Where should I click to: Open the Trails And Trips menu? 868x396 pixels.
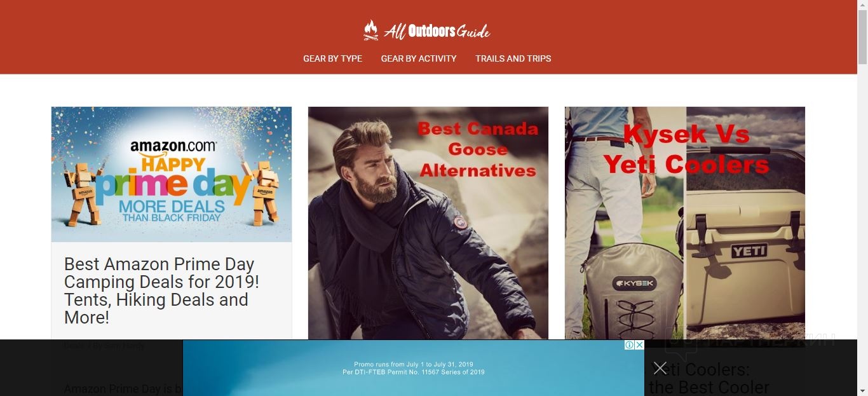click(513, 58)
